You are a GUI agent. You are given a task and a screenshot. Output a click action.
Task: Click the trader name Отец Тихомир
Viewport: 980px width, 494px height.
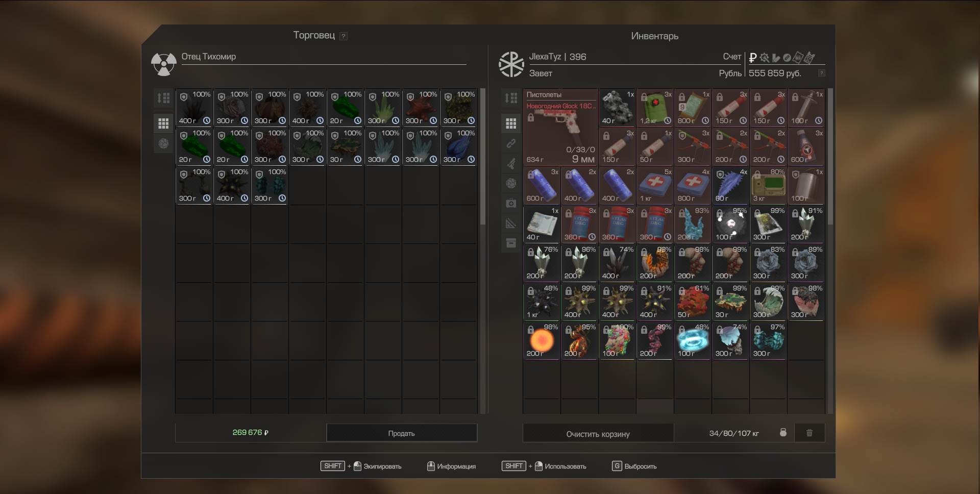[209, 57]
